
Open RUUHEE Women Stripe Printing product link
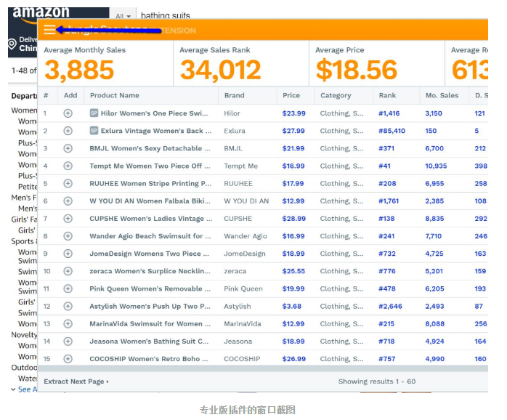(x=150, y=184)
